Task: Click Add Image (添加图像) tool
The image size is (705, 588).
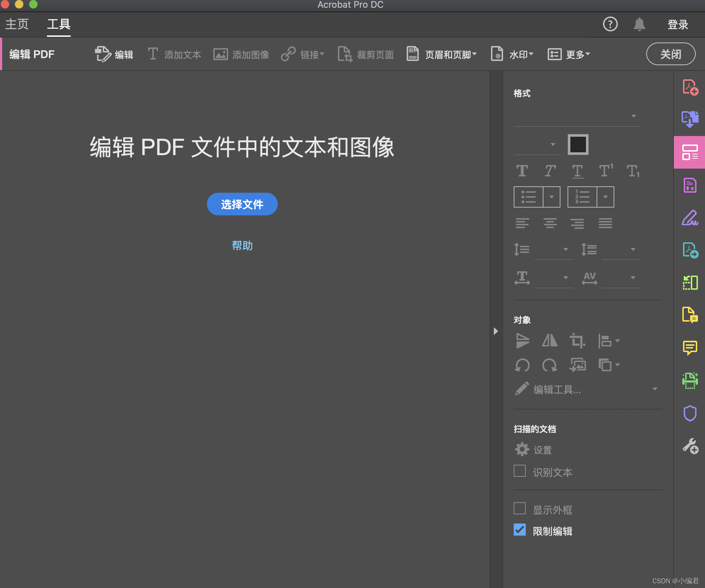Action: (241, 54)
